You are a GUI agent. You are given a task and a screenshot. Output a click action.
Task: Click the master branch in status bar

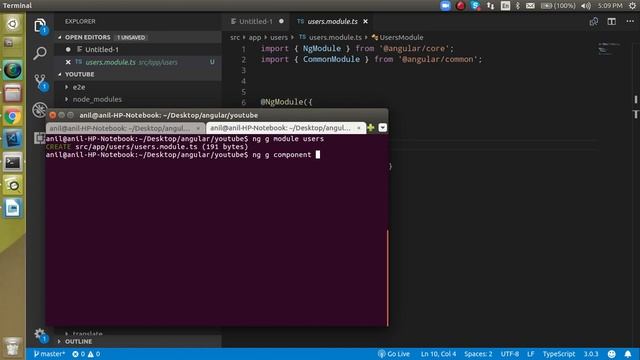(49, 354)
